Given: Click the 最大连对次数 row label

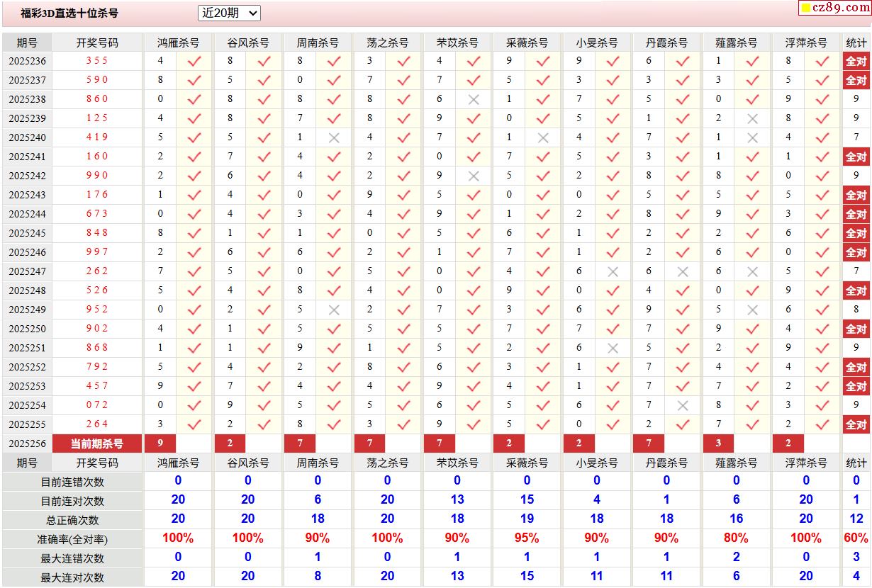Looking at the screenshot, I should [x=72, y=577].
